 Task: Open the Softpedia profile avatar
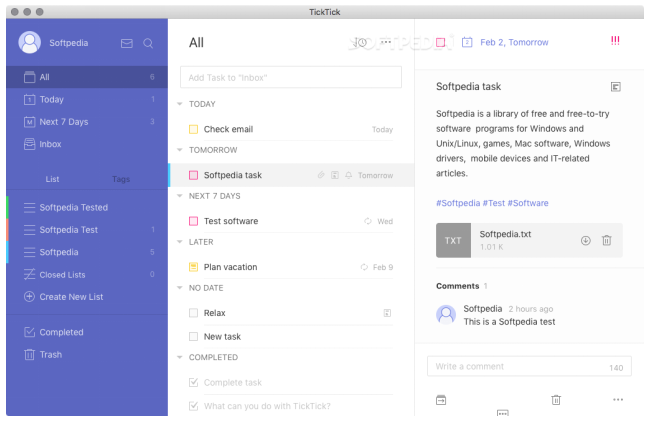29,42
